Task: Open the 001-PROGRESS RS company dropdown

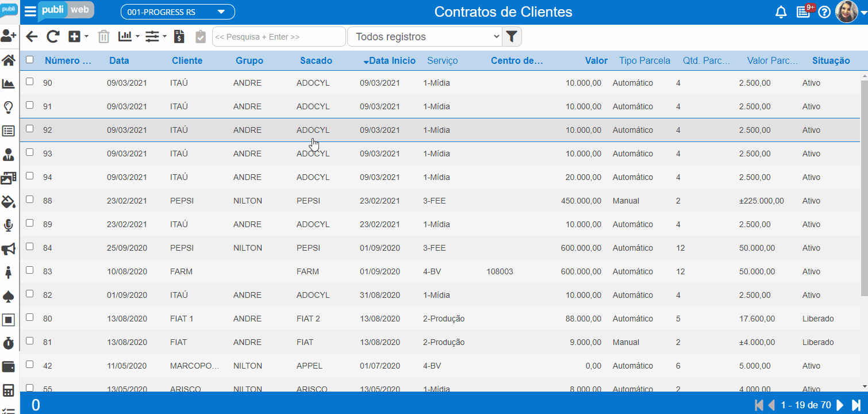Action: click(x=178, y=12)
